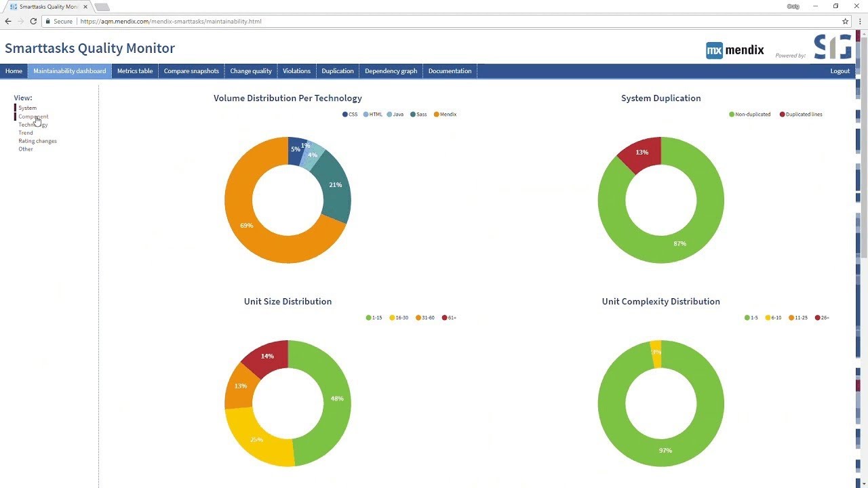
Task: Open the Dependency graph page
Action: pyautogui.click(x=391, y=71)
